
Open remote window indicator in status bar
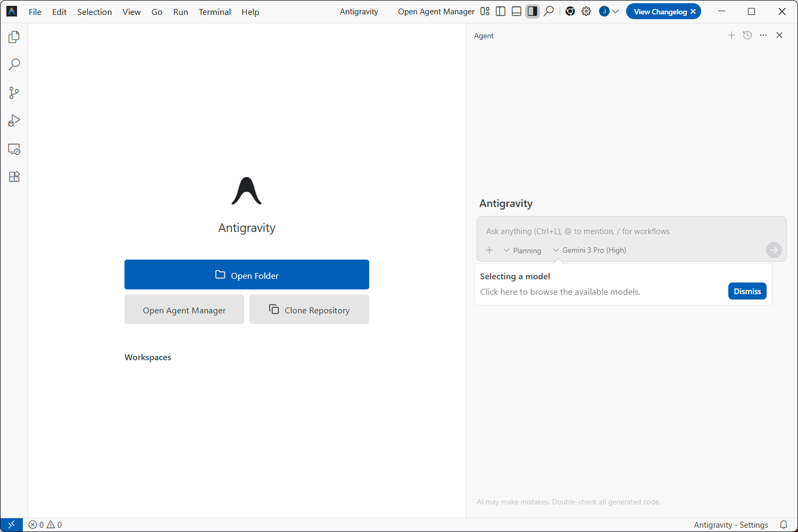pyautogui.click(x=12, y=525)
